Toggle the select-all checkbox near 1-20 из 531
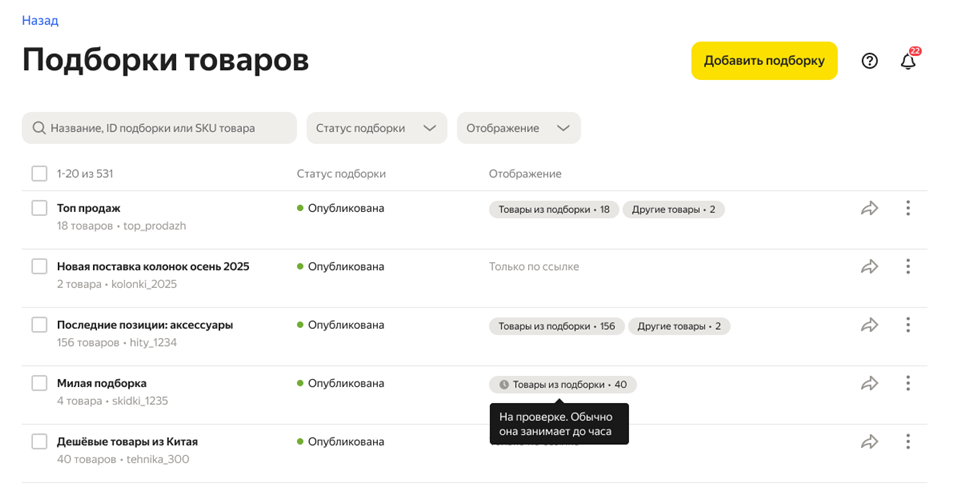 (x=39, y=174)
